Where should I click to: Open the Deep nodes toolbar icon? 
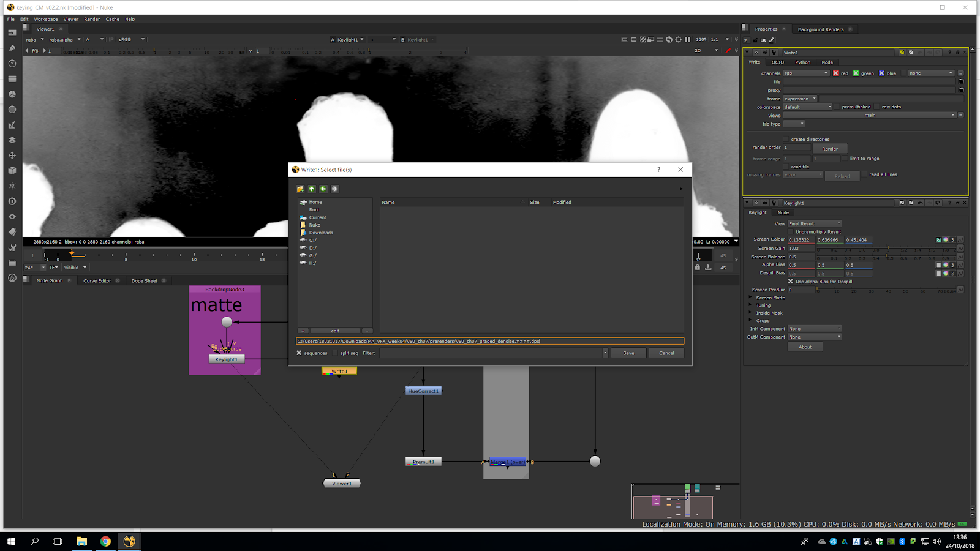point(12,201)
